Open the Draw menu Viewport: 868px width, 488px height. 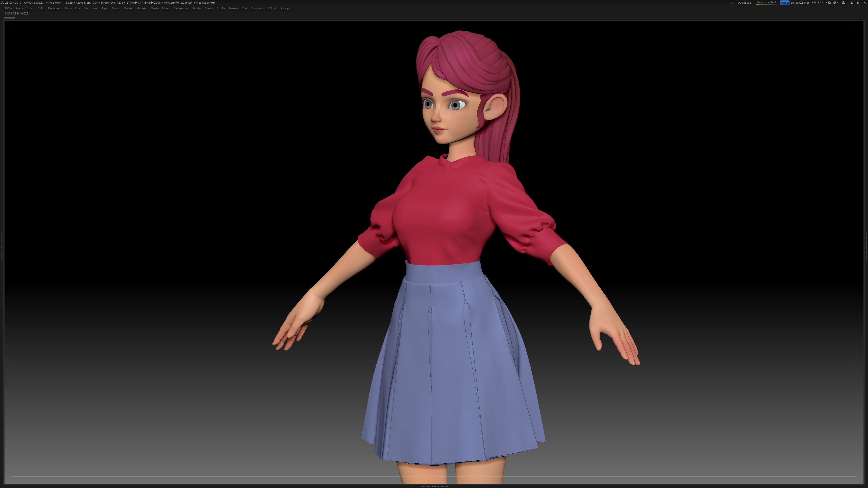[68, 8]
